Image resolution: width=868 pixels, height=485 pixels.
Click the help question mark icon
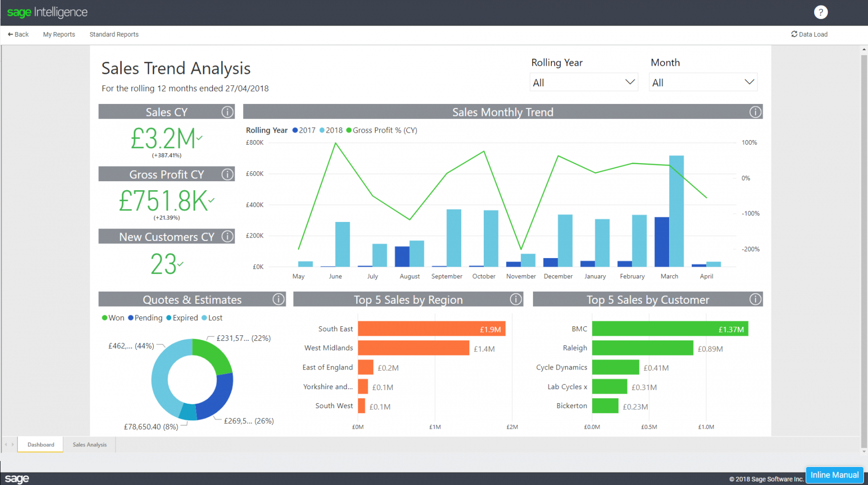tap(820, 12)
